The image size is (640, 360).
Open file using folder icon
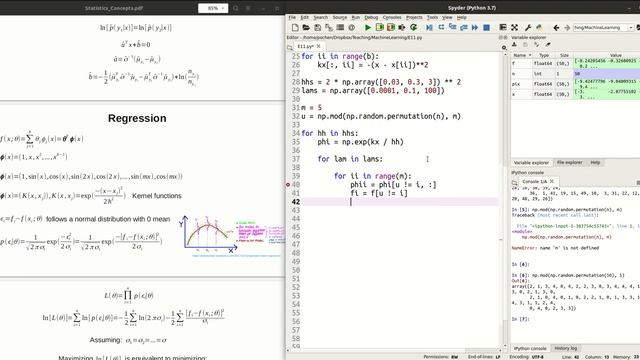(x=306, y=27)
